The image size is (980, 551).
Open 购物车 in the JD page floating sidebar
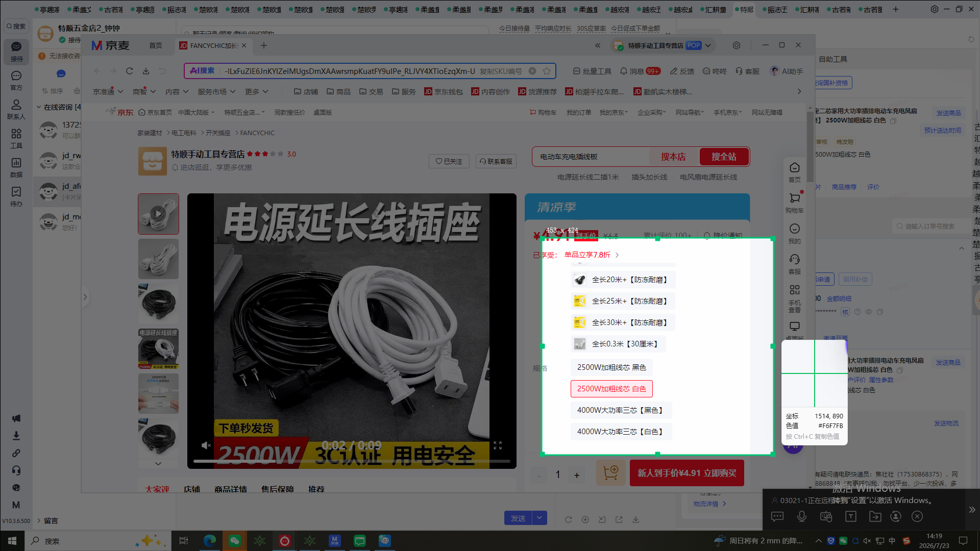(795, 203)
